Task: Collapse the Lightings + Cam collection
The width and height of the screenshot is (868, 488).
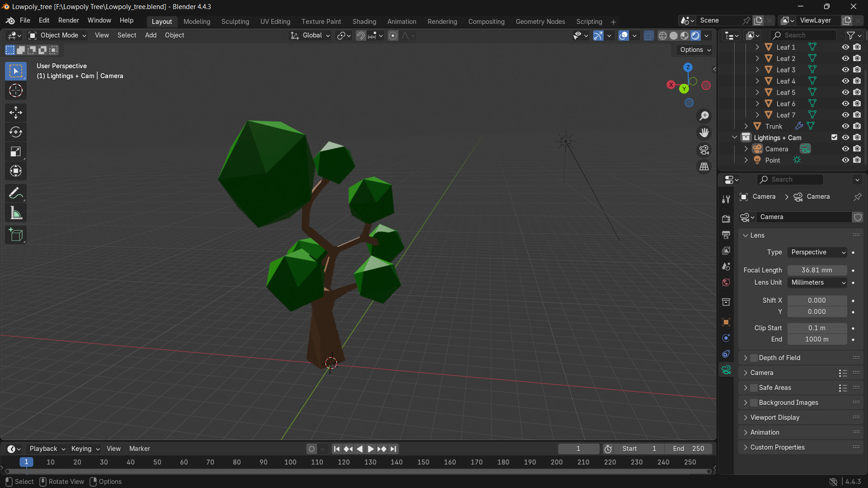Action: click(x=735, y=137)
